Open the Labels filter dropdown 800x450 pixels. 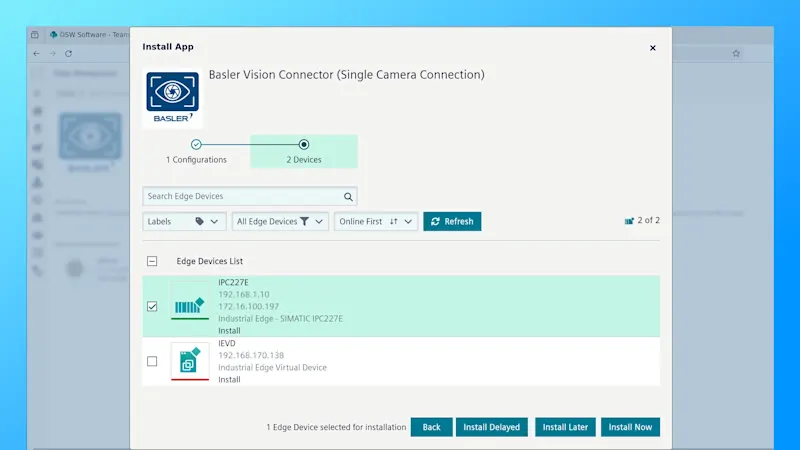pos(185,221)
